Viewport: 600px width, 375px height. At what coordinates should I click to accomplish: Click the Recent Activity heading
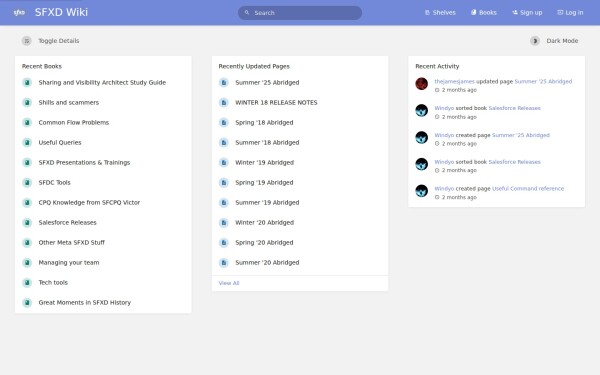click(x=437, y=66)
